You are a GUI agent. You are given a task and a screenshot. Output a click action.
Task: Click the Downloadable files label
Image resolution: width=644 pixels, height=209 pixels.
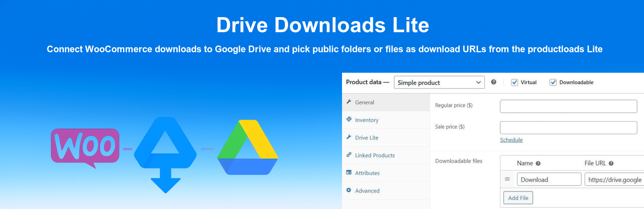[459, 161]
